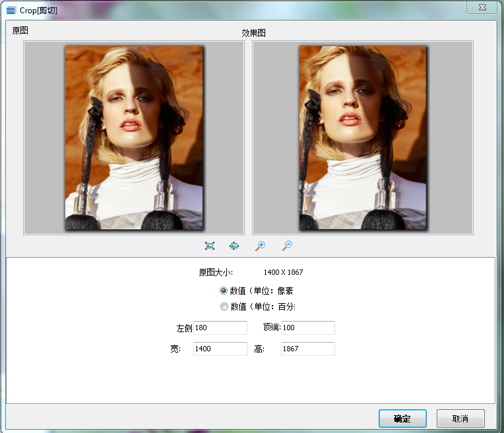Click the stretch-image icon with four arrows
This screenshot has height=433, width=504.
point(234,246)
